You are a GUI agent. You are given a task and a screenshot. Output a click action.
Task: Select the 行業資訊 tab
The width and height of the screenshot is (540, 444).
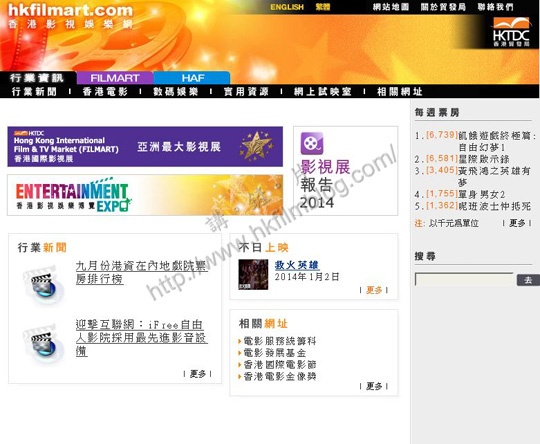(37, 78)
